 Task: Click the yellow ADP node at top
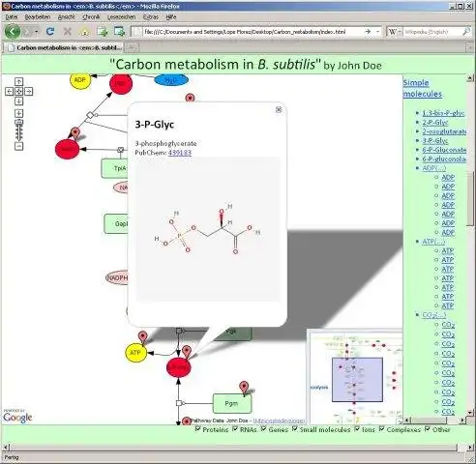tap(80, 80)
